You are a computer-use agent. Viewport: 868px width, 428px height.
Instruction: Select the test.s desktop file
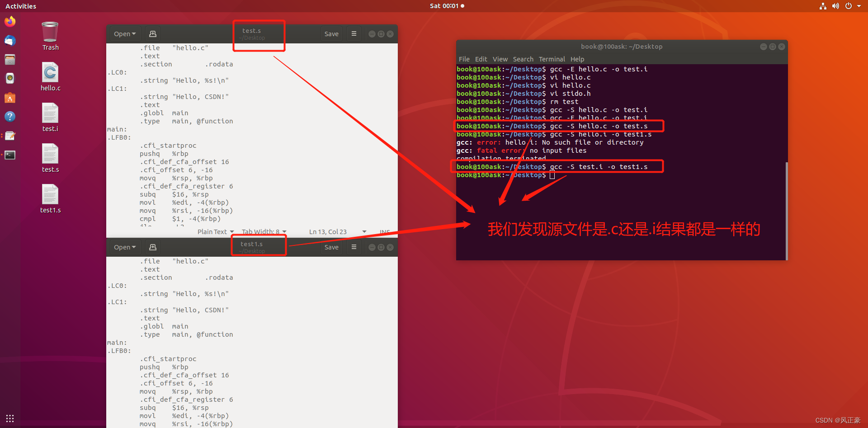coord(50,158)
